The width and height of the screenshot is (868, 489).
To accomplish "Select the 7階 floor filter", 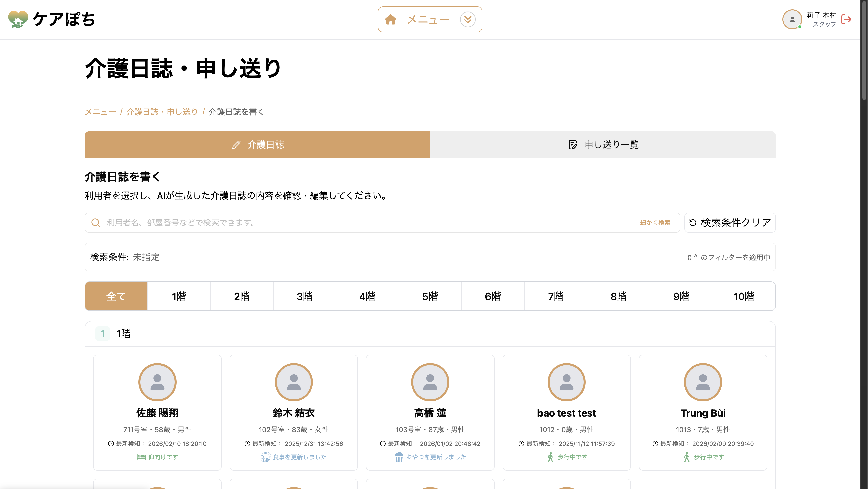I will (556, 296).
